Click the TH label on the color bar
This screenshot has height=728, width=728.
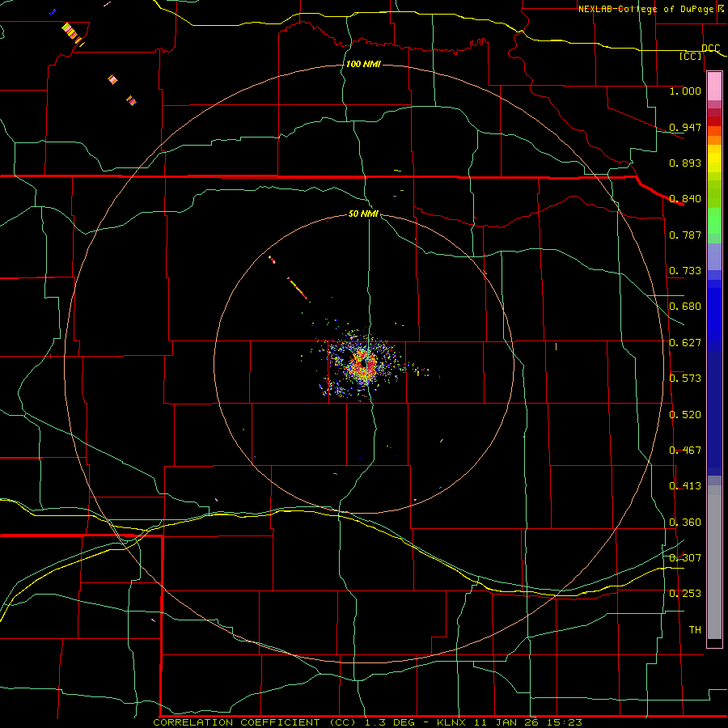coord(695,630)
